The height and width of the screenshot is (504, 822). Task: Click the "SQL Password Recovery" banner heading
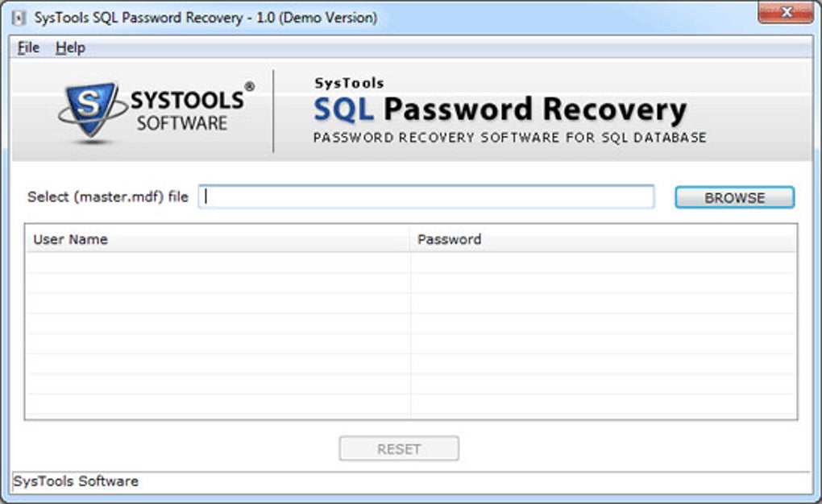pyautogui.click(x=500, y=109)
